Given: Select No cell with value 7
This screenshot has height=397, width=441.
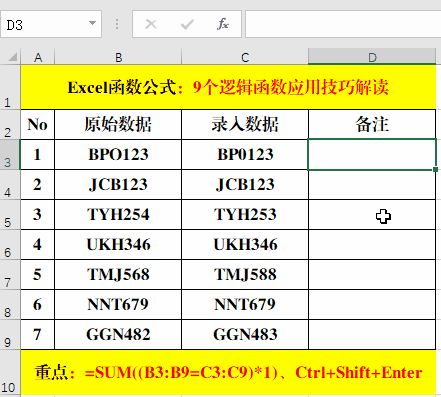Looking at the screenshot, I should 38,334.
